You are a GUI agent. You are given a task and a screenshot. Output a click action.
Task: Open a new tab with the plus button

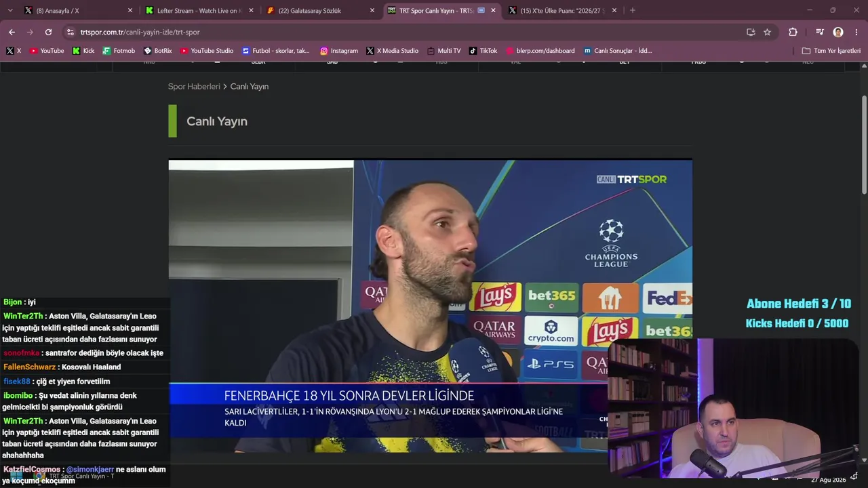click(633, 10)
